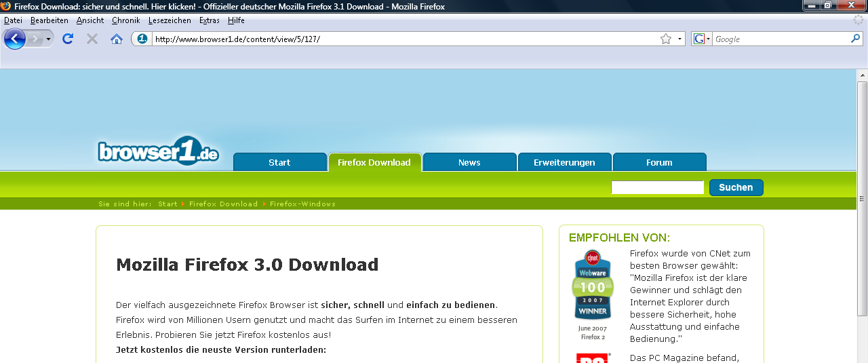Viewport: 868px width, 363px height.
Task: Open the Google search engine selector
Action: pos(703,39)
